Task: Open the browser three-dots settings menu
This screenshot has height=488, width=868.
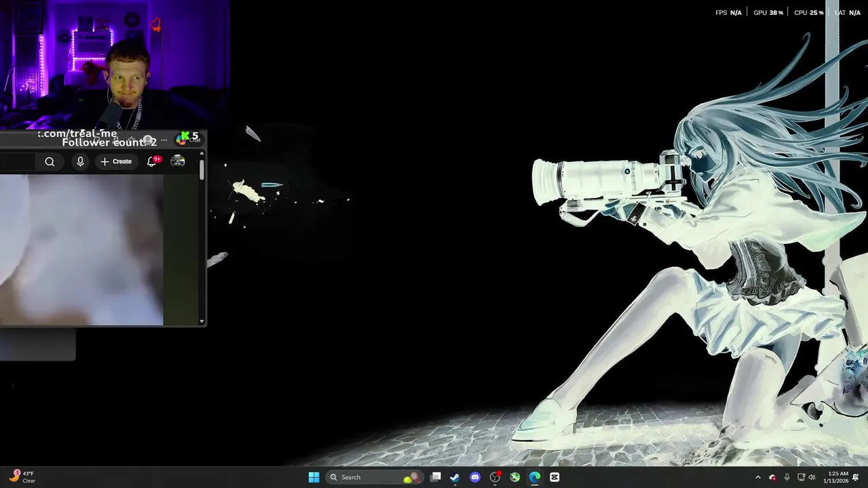Action: [163, 140]
